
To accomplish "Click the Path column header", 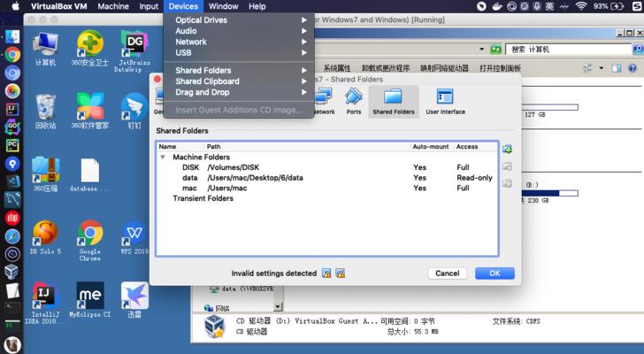I will [213, 147].
